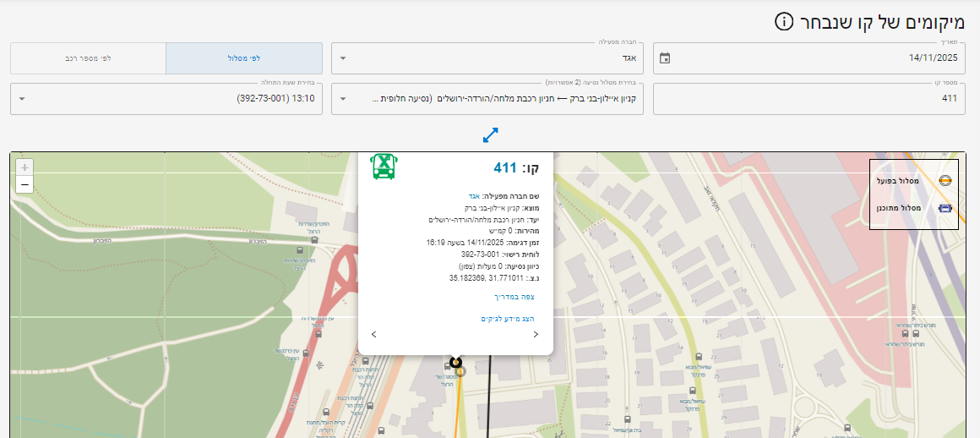Open the info icon beside the page title
This screenshot has height=438, width=980.
coord(784,21)
